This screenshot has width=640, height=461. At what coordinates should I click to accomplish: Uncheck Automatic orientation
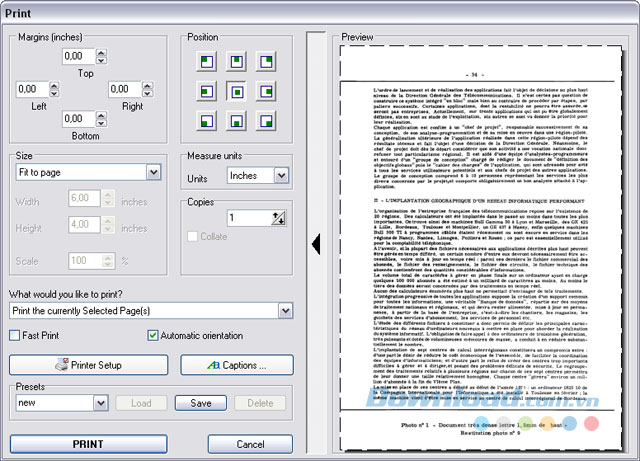click(x=153, y=336)
